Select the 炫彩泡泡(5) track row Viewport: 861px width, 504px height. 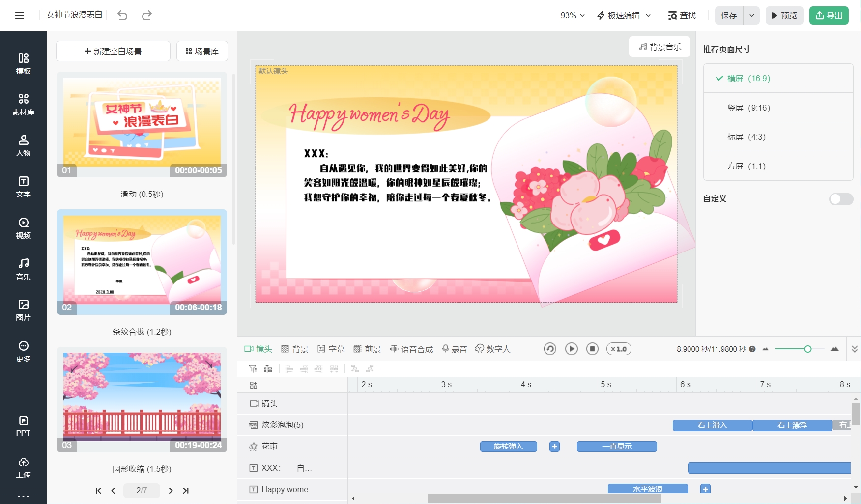pyautogui.click(x=292, y=425)
